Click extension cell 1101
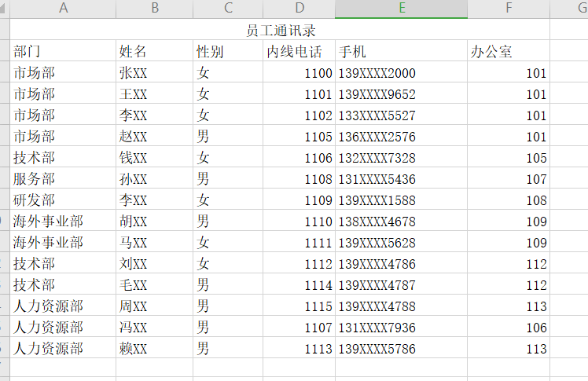Image resolution: width=588 pixels, height=381 pixels. tap(300, 93)
